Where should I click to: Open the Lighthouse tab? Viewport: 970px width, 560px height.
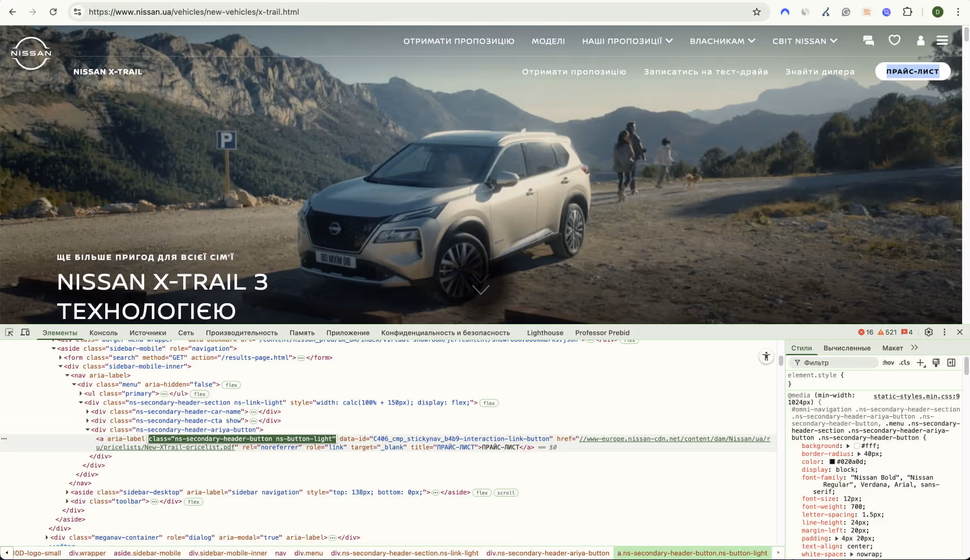545,333
